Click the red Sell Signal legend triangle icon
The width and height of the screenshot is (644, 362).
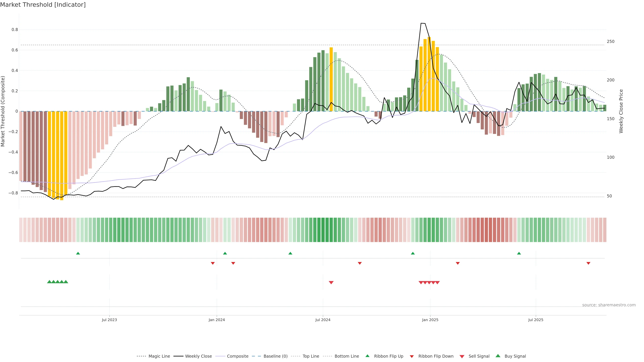[462, 356]
